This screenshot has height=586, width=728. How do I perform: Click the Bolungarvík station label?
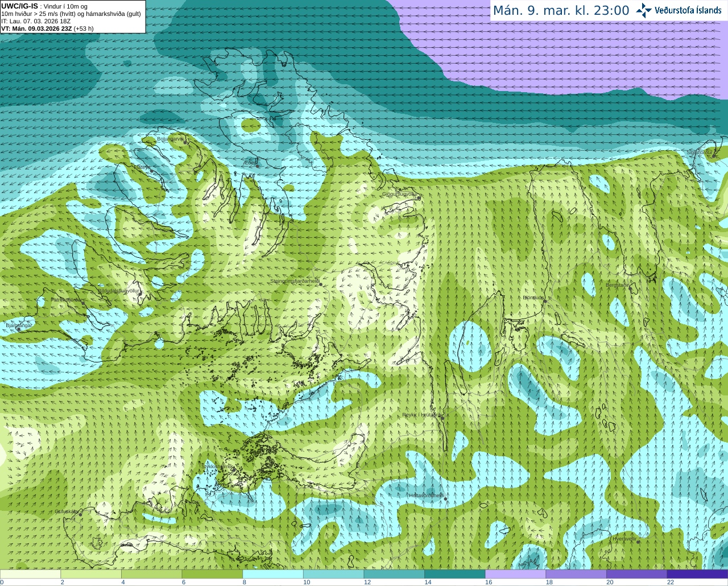point(171,138)
